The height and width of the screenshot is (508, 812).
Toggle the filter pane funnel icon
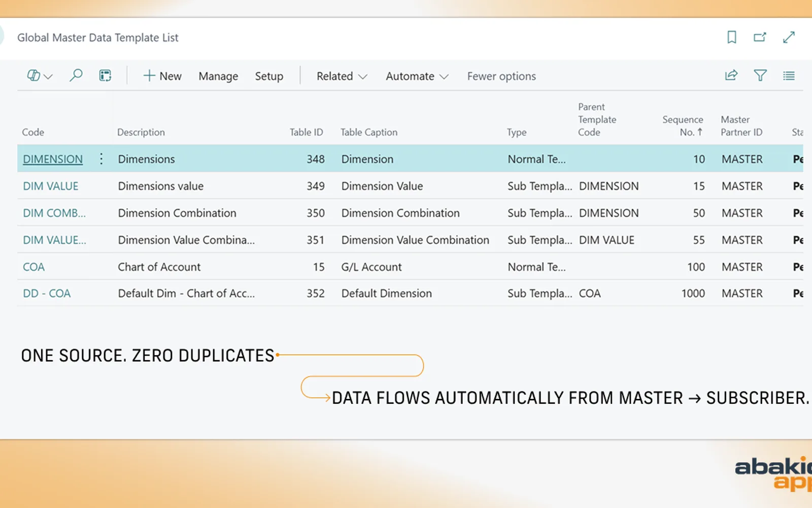(x=760, y=76)
